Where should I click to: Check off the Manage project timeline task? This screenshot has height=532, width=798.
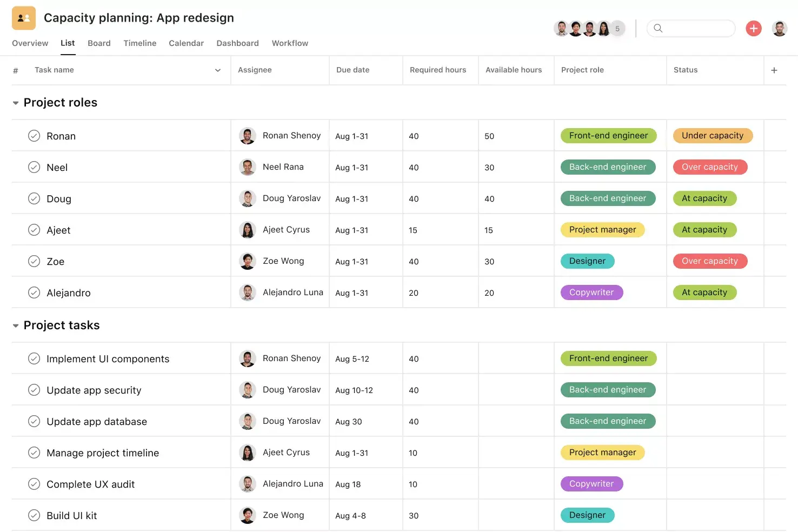pyautogui.click(x=34, y=453)
